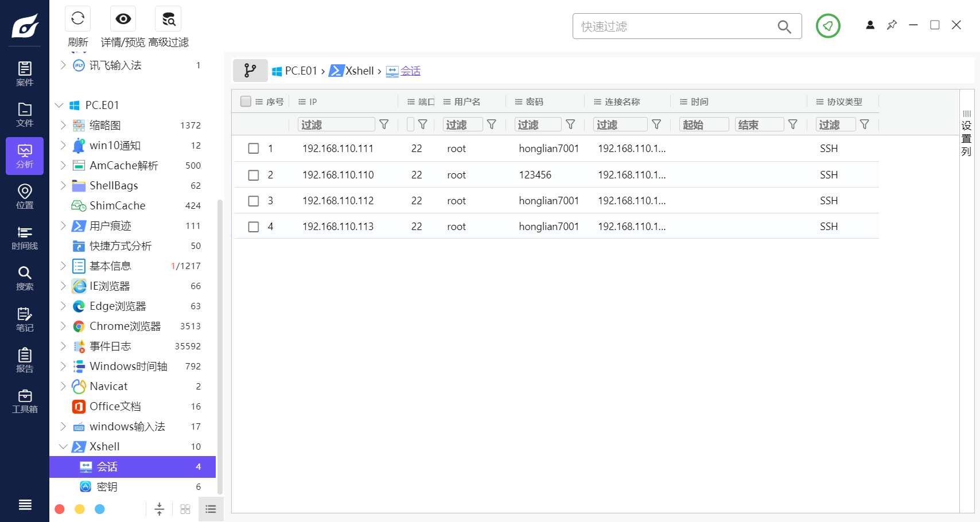Click the 刷新 refresh icon

(x=77, y=19)
